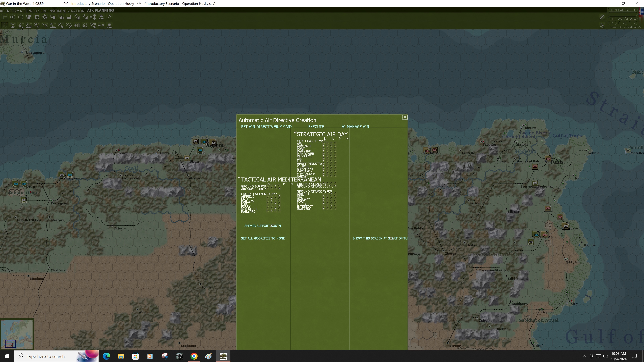Open Google Chrome from the taskbar

[x=194, y=356]
